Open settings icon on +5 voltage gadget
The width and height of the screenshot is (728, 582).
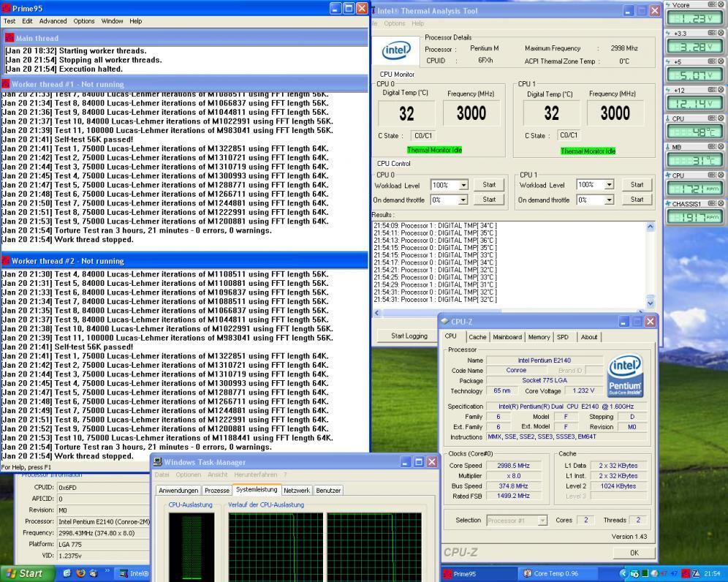712,61
